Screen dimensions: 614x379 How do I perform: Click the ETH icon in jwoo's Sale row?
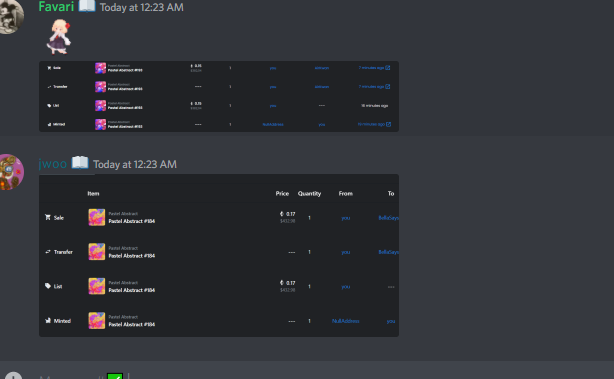click(x=282, y=214)
